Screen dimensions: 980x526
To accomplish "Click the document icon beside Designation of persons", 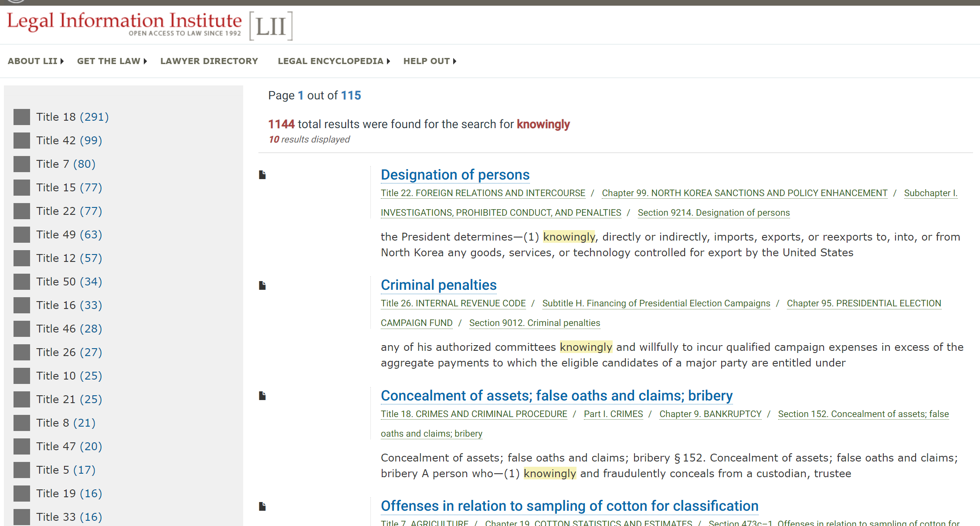I will pos(262,175).
